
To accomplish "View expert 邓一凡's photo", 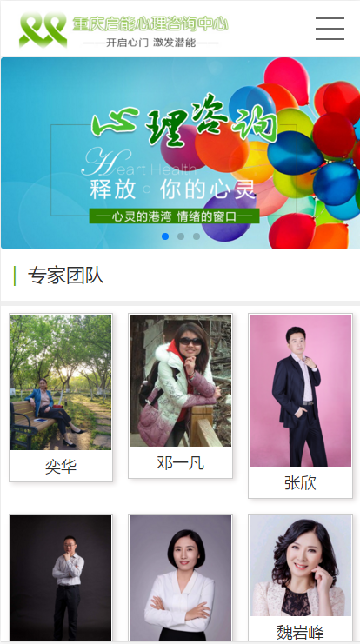I will click(x=180, y=381).
